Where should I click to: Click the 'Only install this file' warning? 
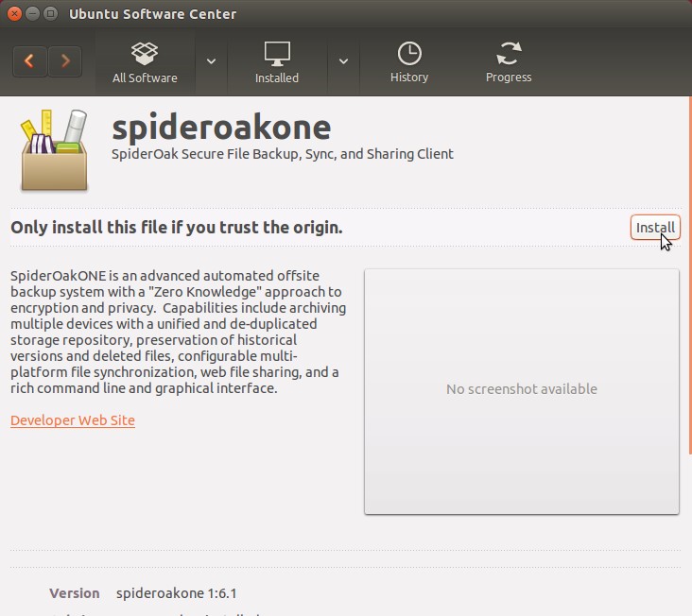pos(177,228)
